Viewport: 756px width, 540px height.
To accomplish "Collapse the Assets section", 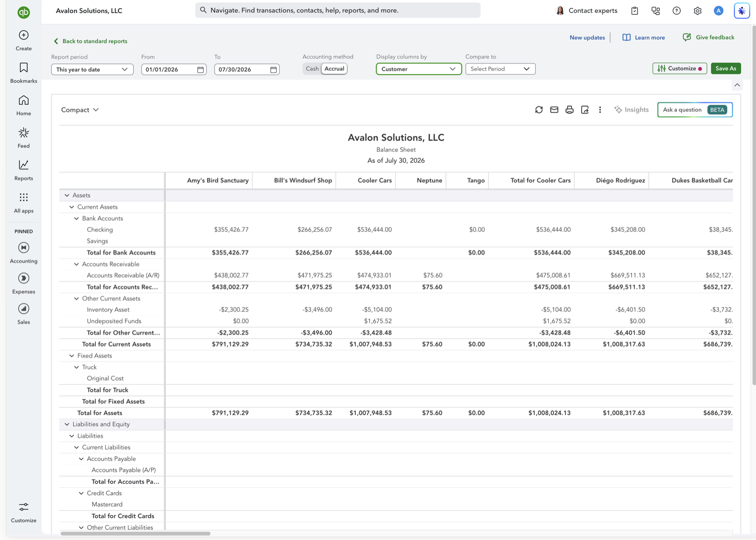I will click(67, 196).
